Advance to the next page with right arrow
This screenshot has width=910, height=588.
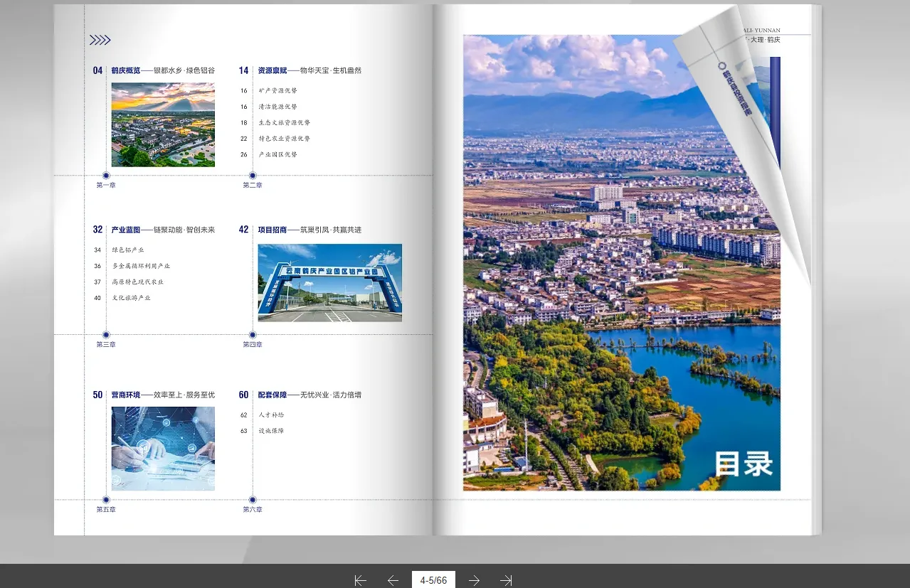click(x=474, y=580)
